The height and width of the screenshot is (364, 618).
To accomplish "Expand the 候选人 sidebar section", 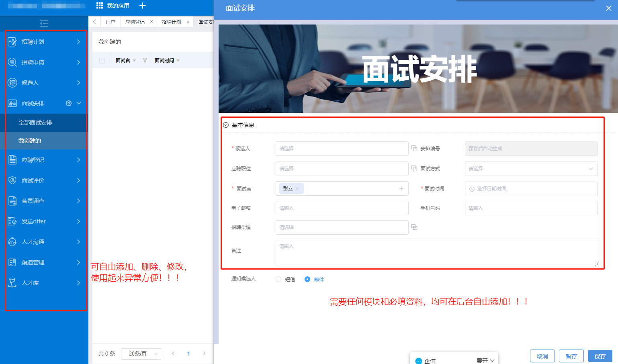I will tap(79, 83).
